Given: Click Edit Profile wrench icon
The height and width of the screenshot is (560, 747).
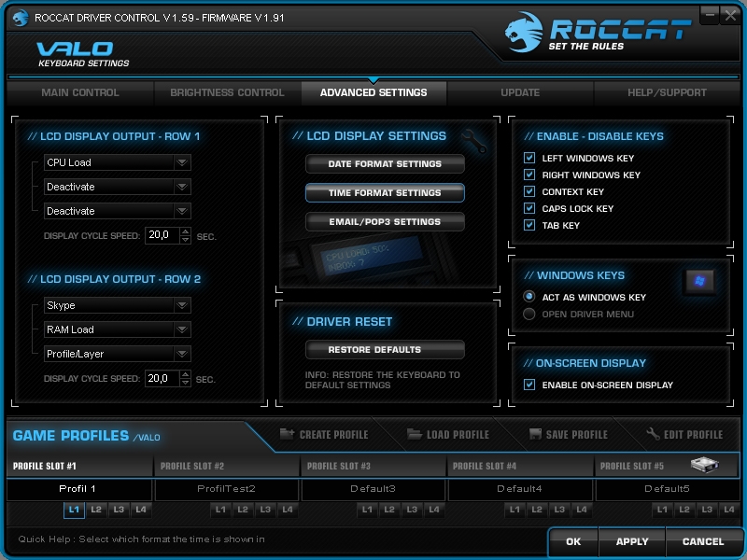Looking at the screenshot, I should [653, 434].
